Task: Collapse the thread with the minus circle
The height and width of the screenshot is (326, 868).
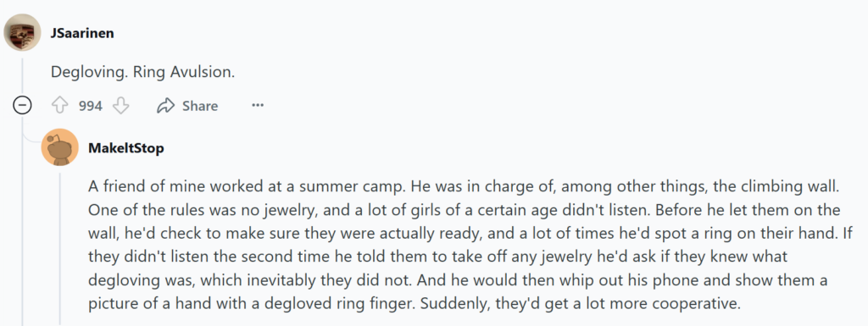Action: coord(22,105)
